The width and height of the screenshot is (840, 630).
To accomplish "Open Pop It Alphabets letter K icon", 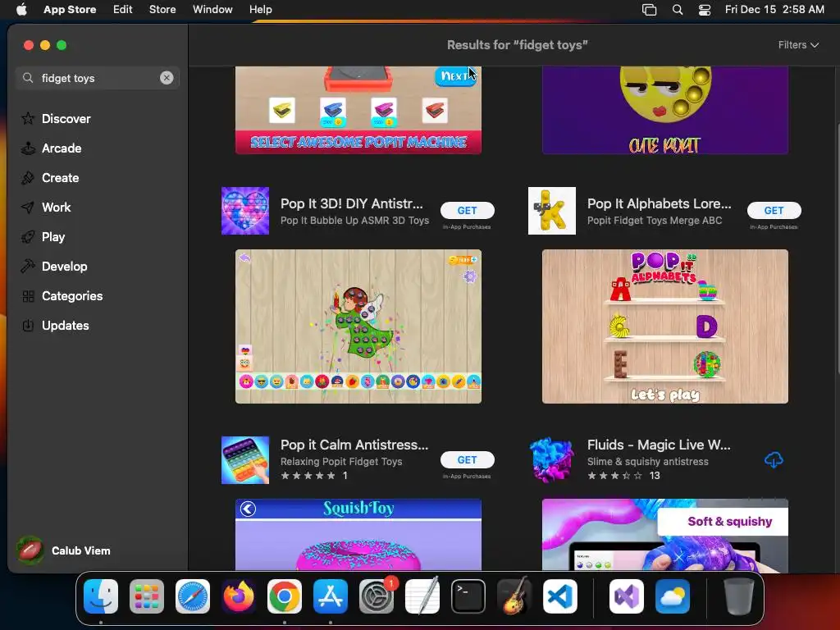I will tap(552, 211).
